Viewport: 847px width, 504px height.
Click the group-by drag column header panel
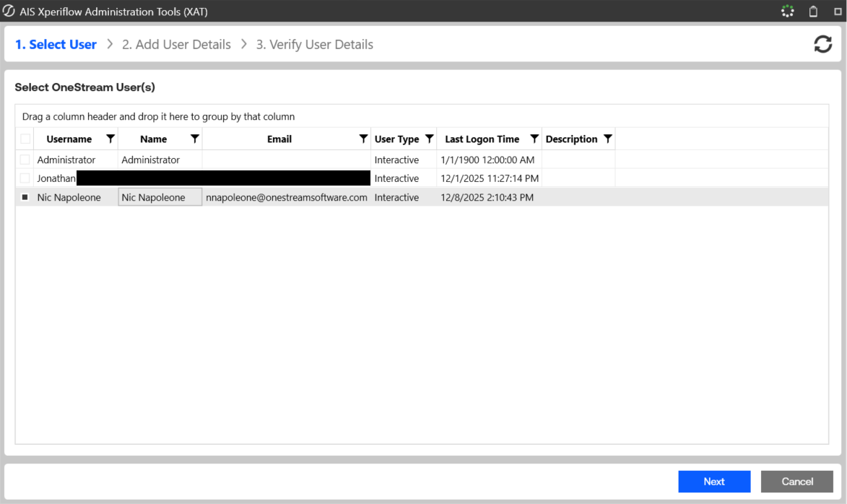click(422, 116)
